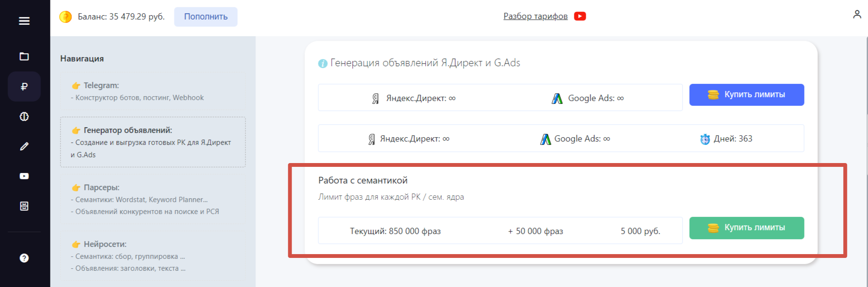The height and width of the screenshot is (287, 868).
Task: Click the red YouTube icon near Разбор тарифов
Action: tap(580, 16)
